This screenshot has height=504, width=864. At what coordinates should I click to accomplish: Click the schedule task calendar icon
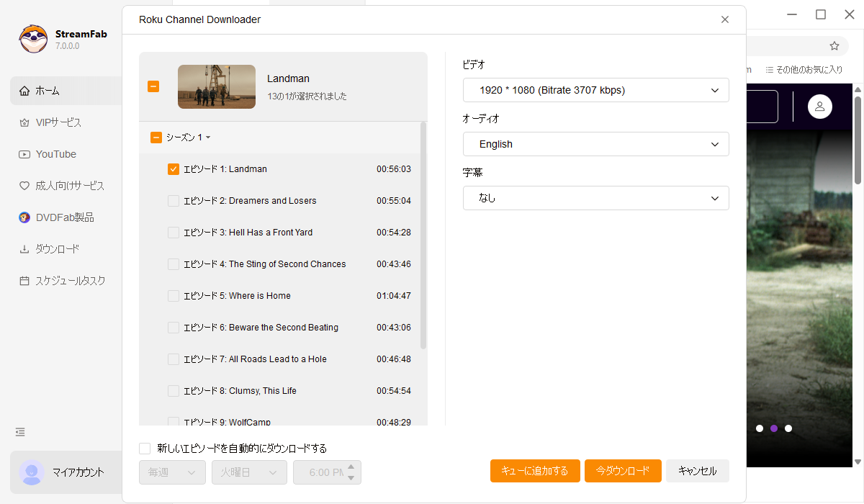24,281
